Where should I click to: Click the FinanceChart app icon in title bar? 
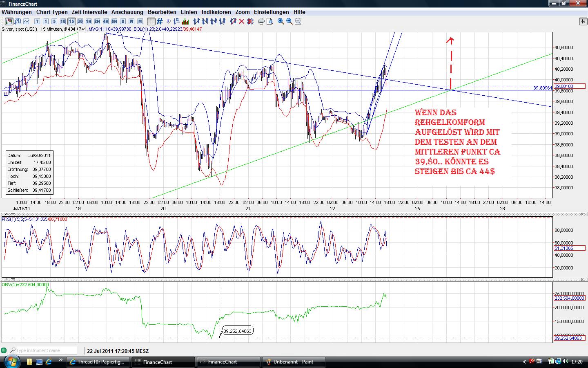pyautogui.click(x=4, y=4)
